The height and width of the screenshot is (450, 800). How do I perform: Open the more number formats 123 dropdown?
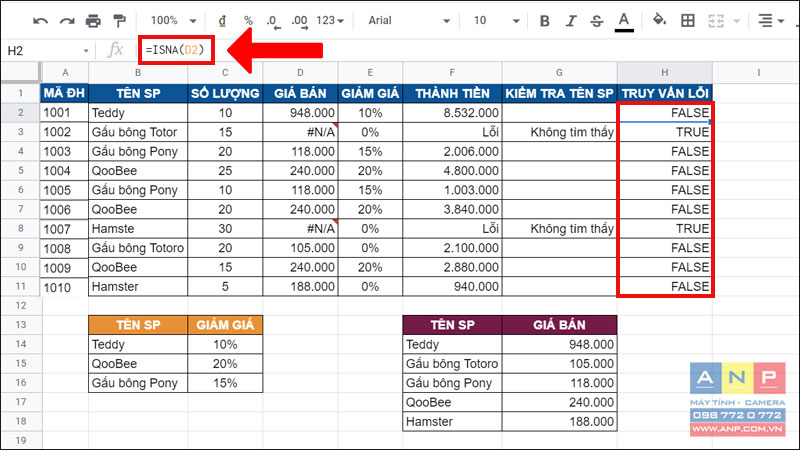click(330, 21)
